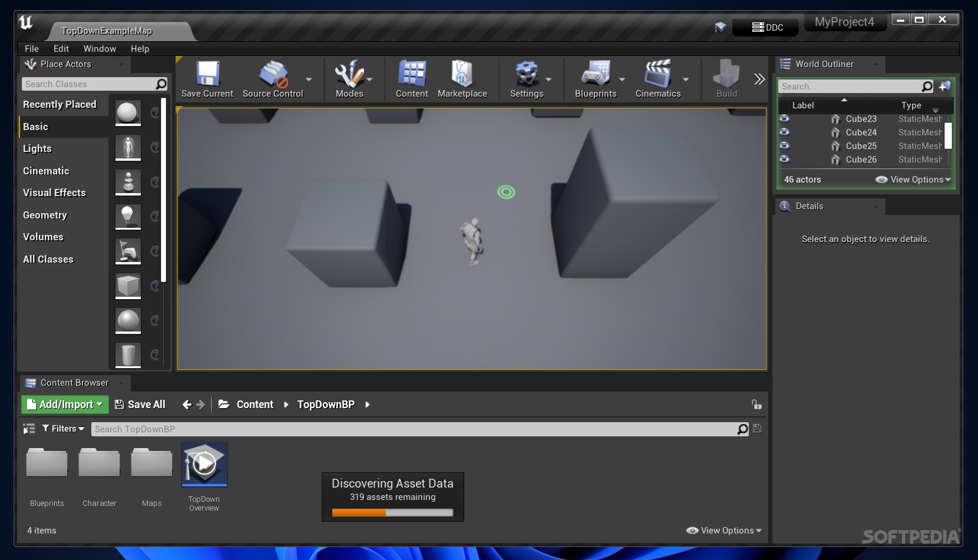
Task: Click the Save All button
Action: pyautogui.click(x=140, y=405)
